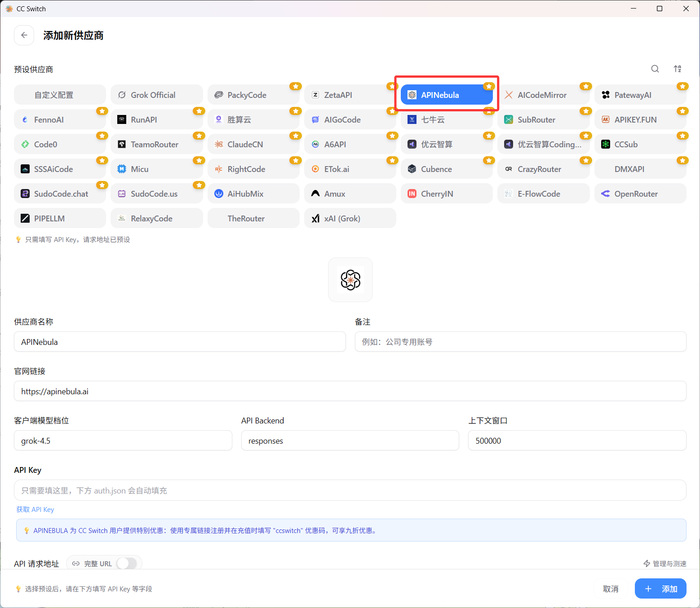Click the large APINebula provider logo

(x=350, y=280)
